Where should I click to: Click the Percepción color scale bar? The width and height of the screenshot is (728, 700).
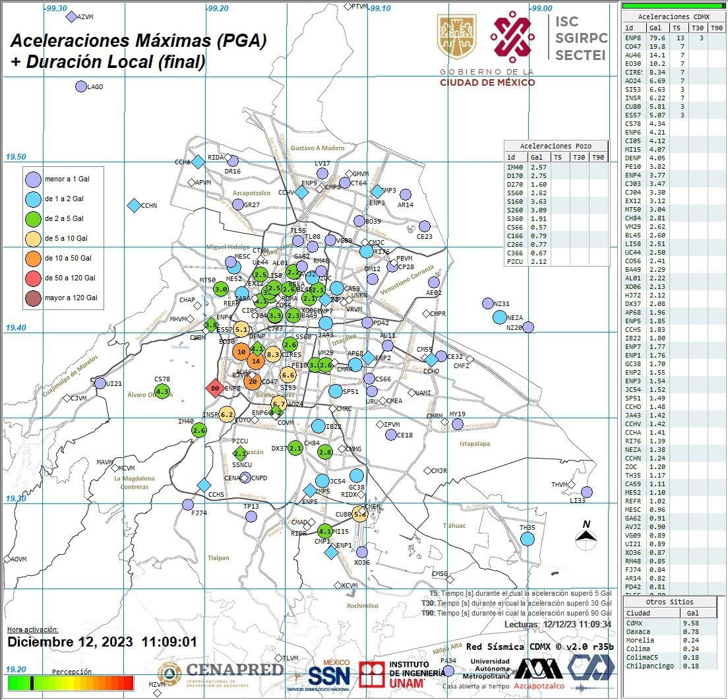pyautogui.click(x=71, y=683)
